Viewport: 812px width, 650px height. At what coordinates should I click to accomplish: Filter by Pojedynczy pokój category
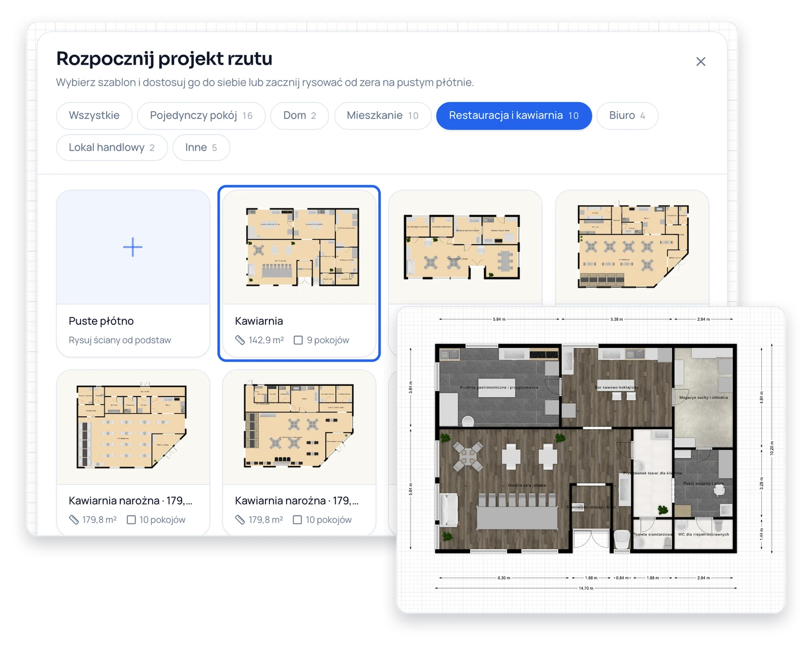(201, 116)
